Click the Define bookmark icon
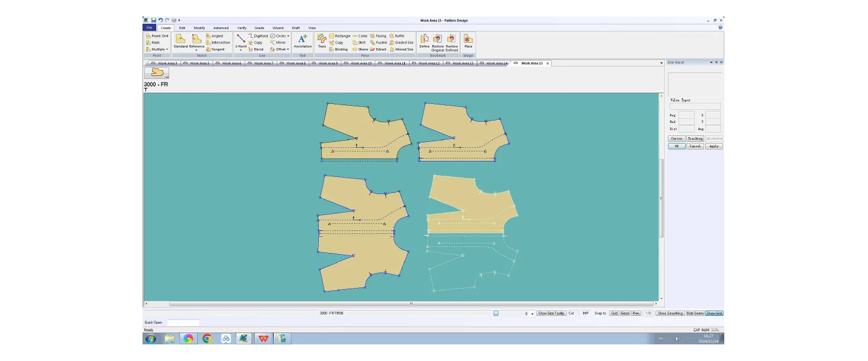This screenshot has width=868, height=361. tap(425, 41)
